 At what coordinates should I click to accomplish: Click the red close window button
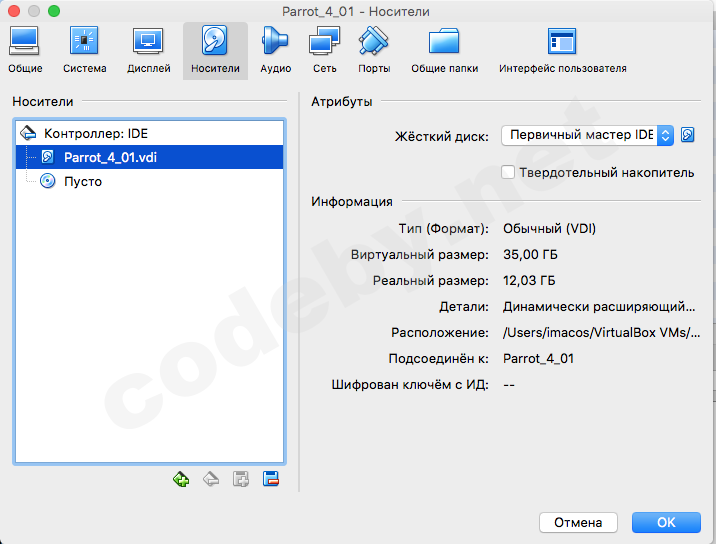(14, 11)
